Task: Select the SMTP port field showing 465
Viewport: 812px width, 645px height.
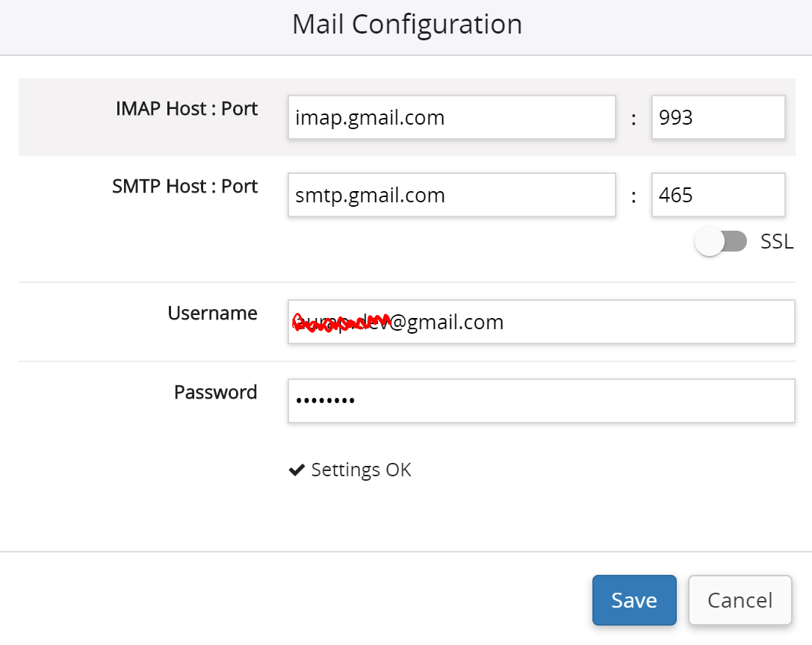Action: pos(718,195)
